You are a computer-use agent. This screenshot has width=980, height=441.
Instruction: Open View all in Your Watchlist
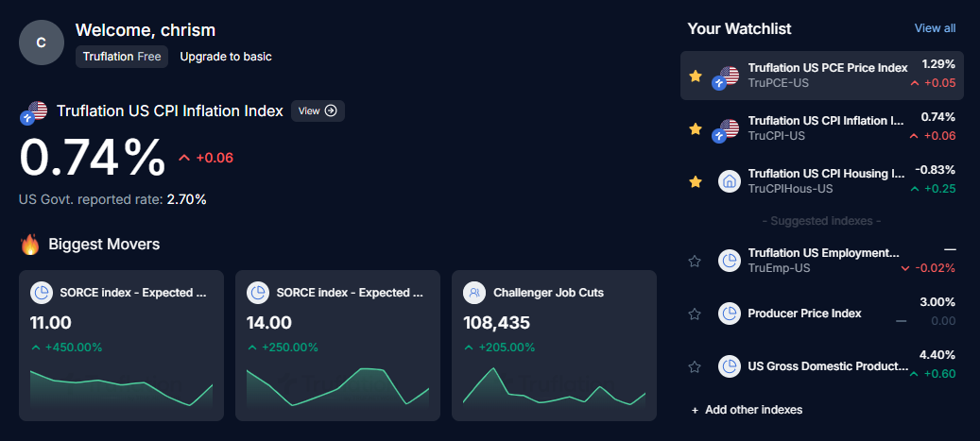coord(935,28)
